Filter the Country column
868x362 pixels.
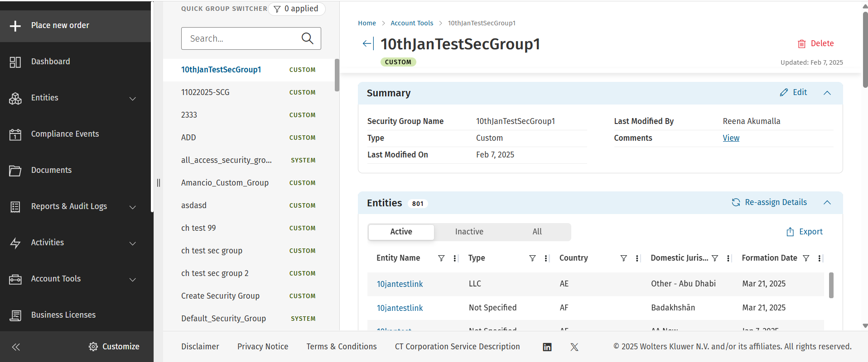pyautogui.click(x=624, y=258)
